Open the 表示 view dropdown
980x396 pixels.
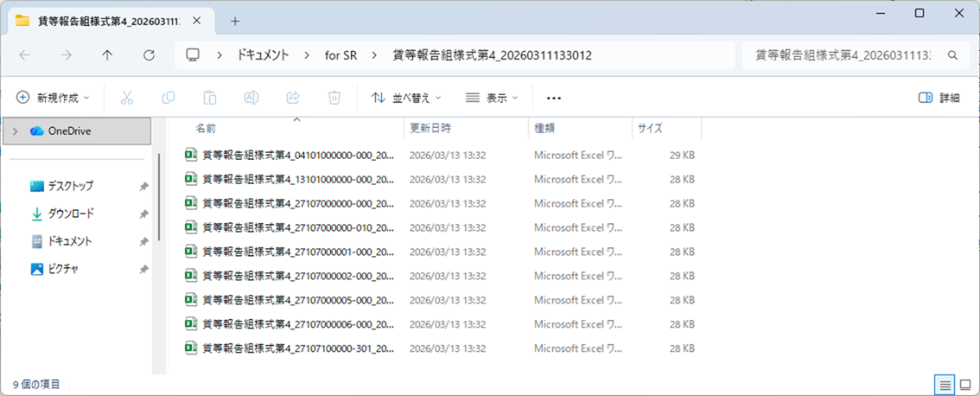point(493,98)
